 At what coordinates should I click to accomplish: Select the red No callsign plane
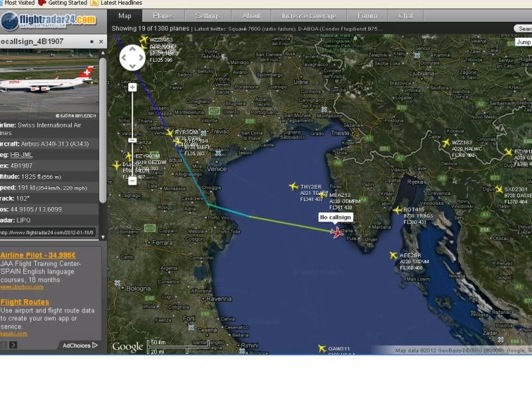click(x=336, y=232)
